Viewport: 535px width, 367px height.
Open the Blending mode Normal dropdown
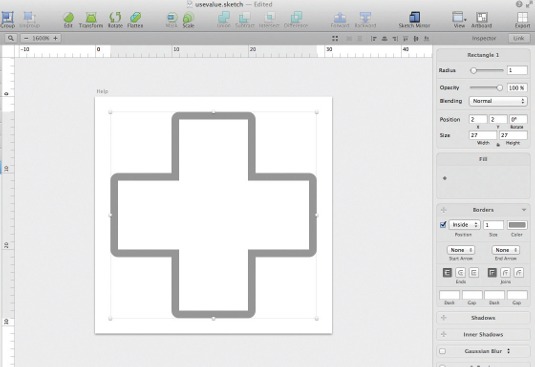pyautogui.click(x=498, y=101)
